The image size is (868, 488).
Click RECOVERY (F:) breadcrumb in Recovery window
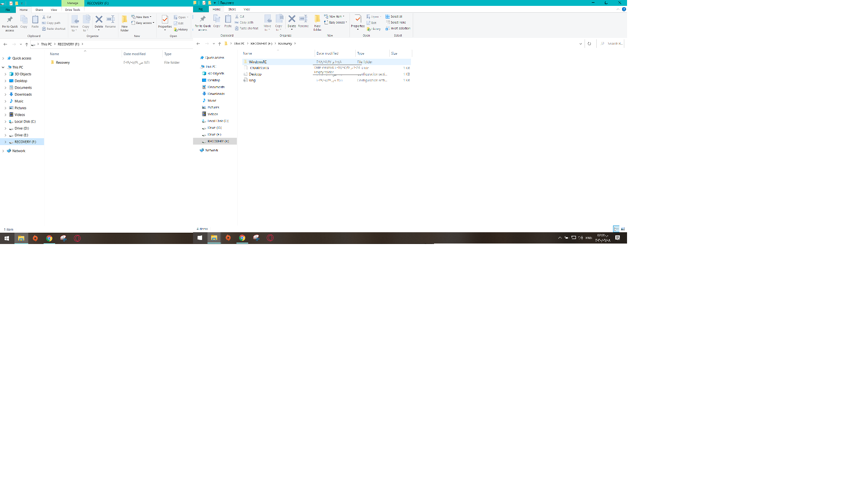261,44
